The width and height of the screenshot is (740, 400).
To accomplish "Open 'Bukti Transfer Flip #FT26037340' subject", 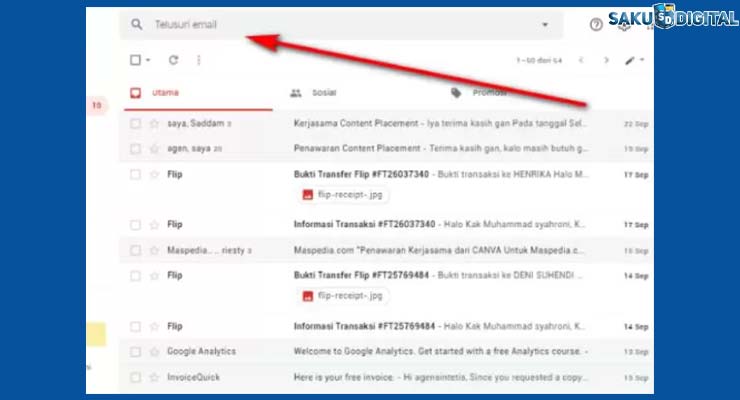I will 361,174.
